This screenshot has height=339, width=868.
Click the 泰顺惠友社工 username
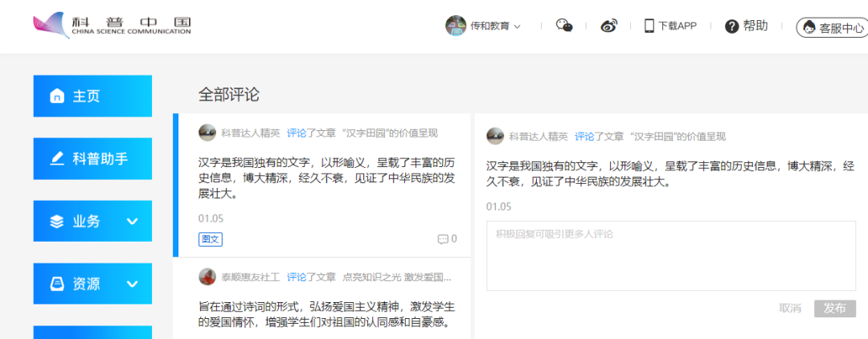(x=251, y=276)
